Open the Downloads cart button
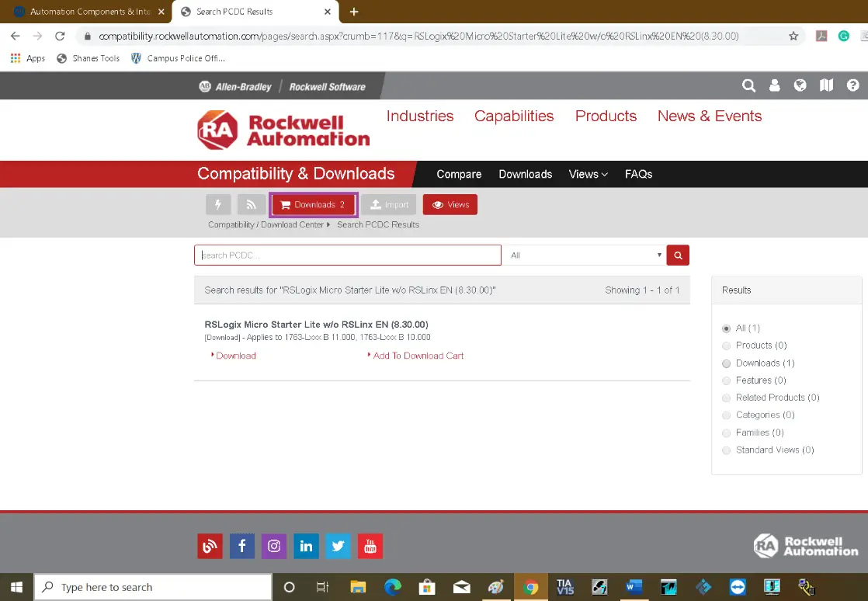Screen dimensions: 868x601 coord(314,205)
